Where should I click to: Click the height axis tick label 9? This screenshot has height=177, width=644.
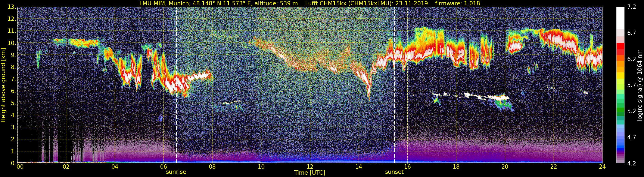pos(13,55)
